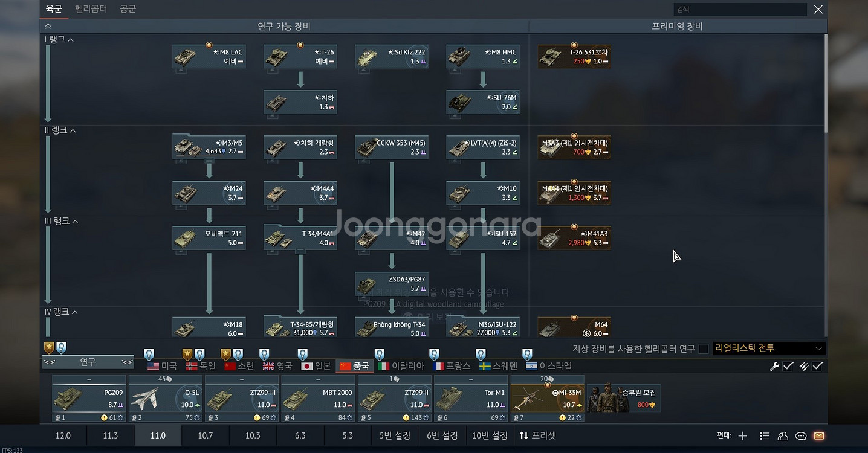
Task: Open the chat speech-bubble icon
Action: [x=801, y=435]
